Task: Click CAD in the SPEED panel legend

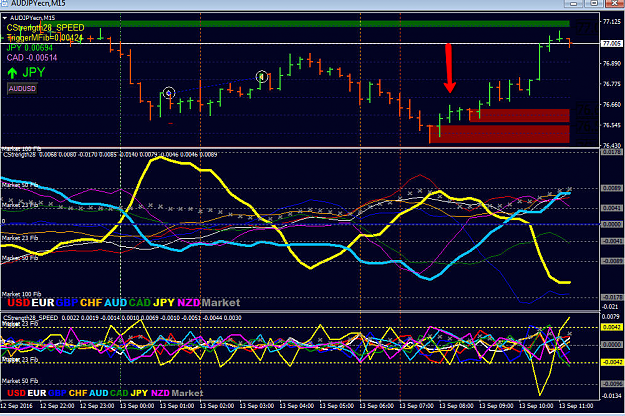Action: tap(119, 393)
